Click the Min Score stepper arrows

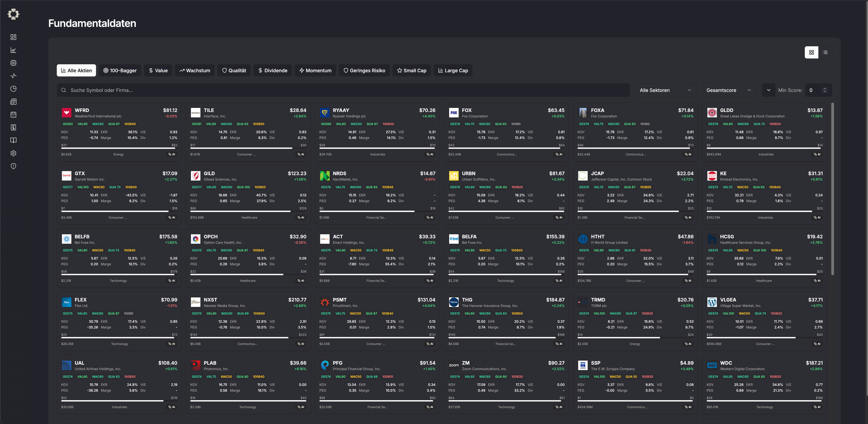(x=825, y=90)
